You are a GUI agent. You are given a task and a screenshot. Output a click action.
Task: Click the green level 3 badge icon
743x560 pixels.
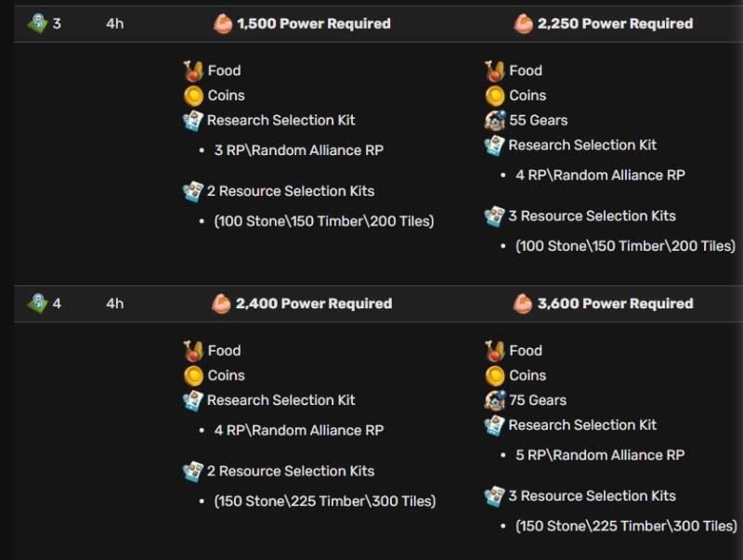click(x=37, y=23)
